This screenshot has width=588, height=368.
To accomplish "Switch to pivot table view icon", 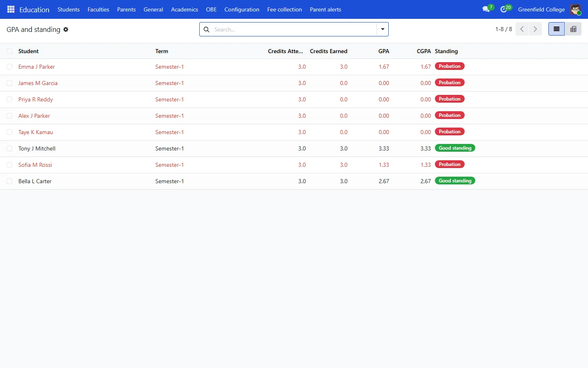I will (573, 29).
